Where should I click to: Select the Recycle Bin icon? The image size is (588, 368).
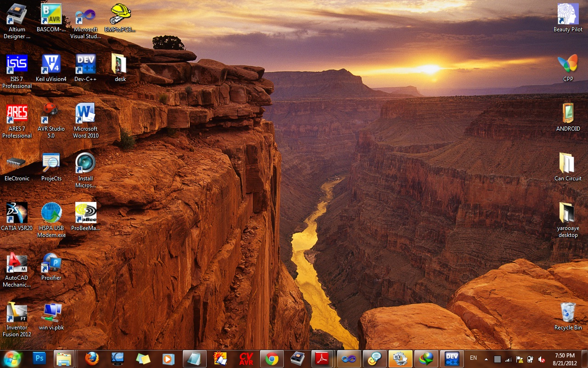(x=568, y=316)
